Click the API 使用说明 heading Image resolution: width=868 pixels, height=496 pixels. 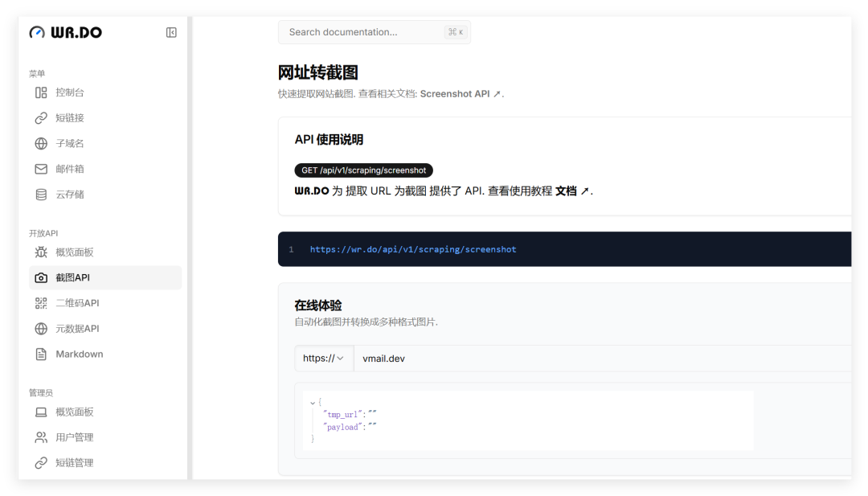pos(329,140)
